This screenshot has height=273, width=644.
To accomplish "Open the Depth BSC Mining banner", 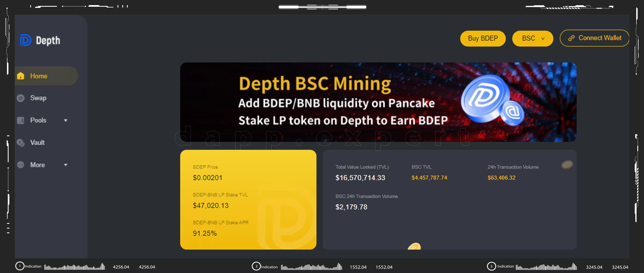I will coord(378,102).
